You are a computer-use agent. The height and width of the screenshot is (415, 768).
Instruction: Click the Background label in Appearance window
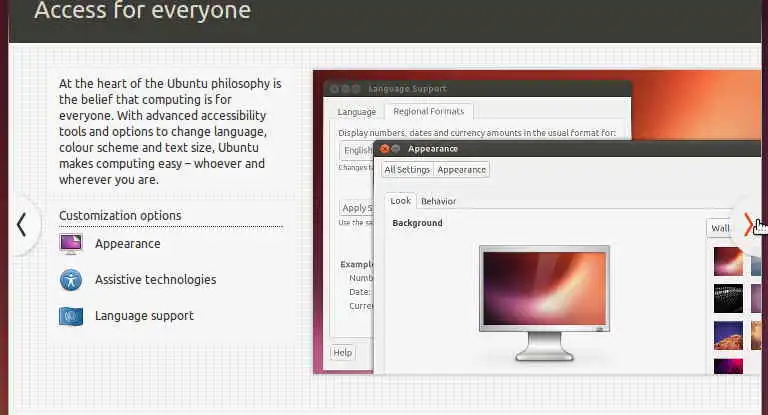pyautogui.click(x=417, y=223)
